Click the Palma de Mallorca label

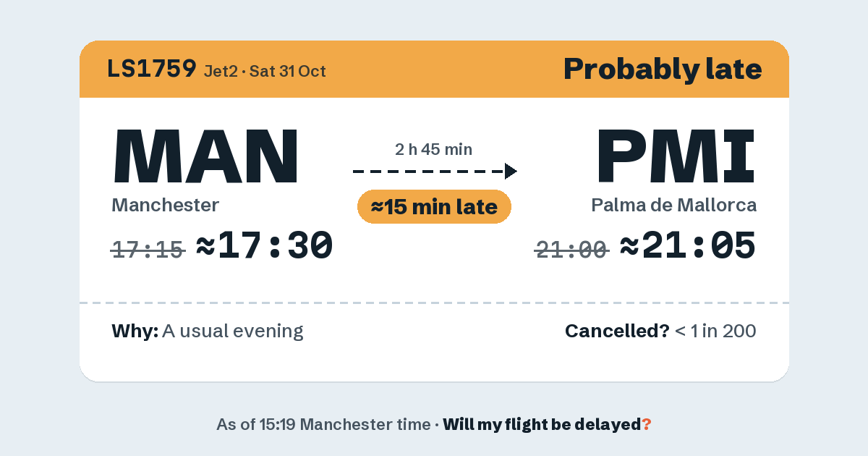[x=674, y=205]
